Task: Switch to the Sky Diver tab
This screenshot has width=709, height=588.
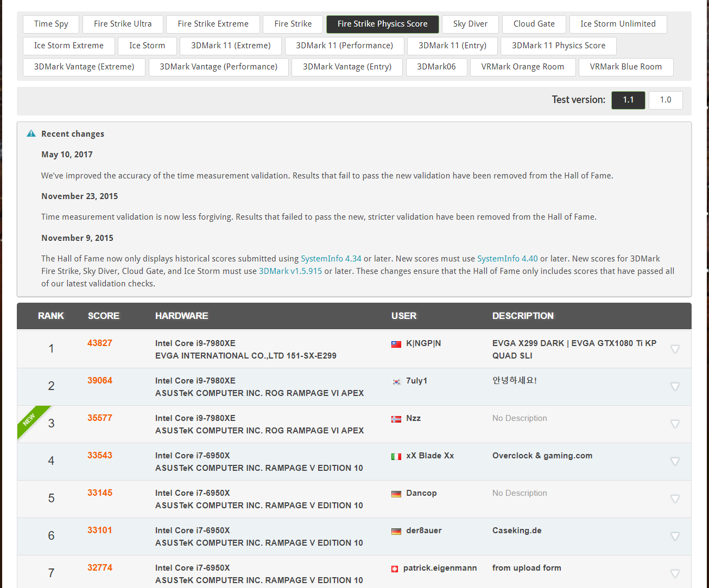Action: pos(470,24)
